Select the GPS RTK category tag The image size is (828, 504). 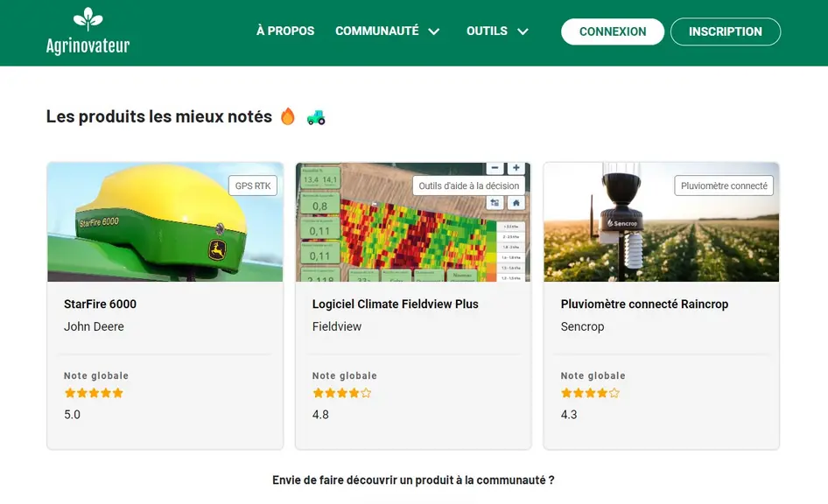[x=253, y=185]
